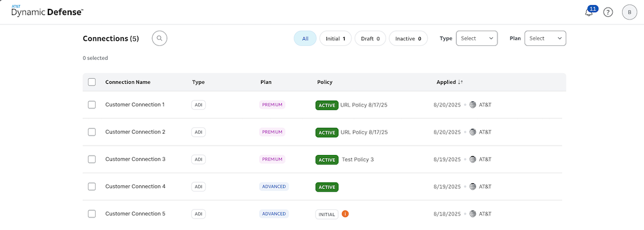Viewport: 644px width, 230px height.
Task: Open the user avatar labeled B
Action: (x=629, y=13)
